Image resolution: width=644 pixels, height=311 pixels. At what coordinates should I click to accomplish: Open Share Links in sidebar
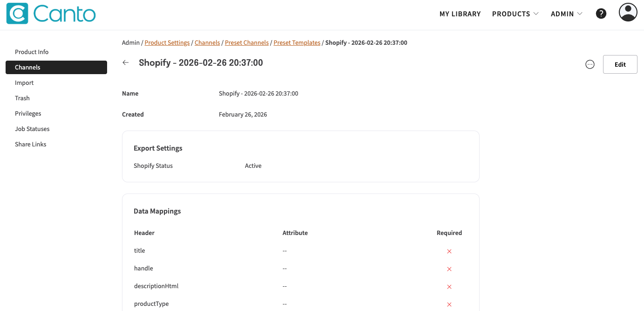[56, 144]
